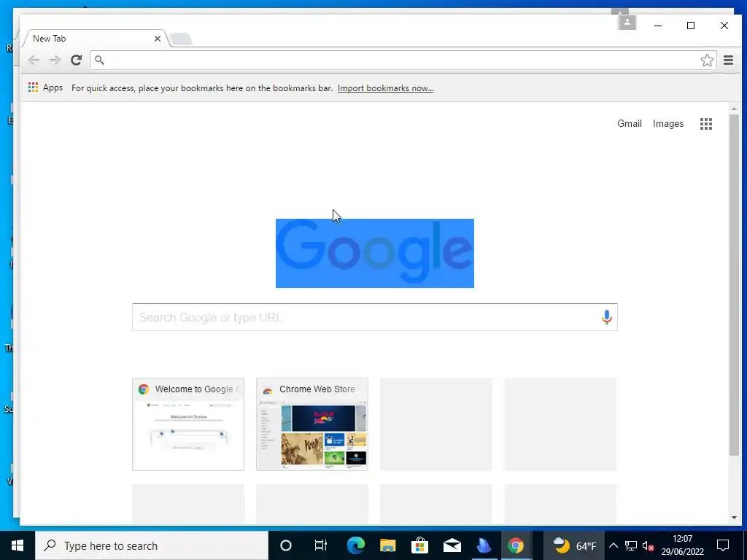Open Microsoft Store from the taskbar

[x=419, y=545]
